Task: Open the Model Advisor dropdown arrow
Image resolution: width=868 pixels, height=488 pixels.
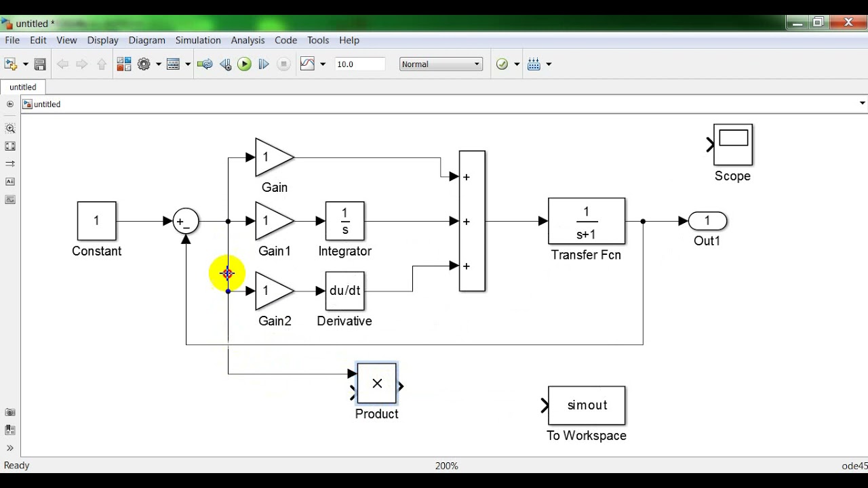Action: click(517, 64)
